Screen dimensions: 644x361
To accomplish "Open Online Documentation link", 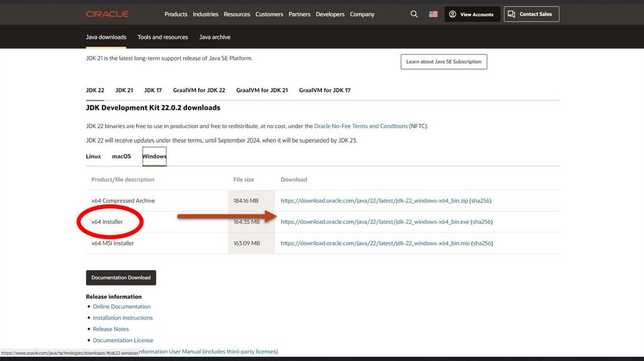I will (x=121, y=306).
